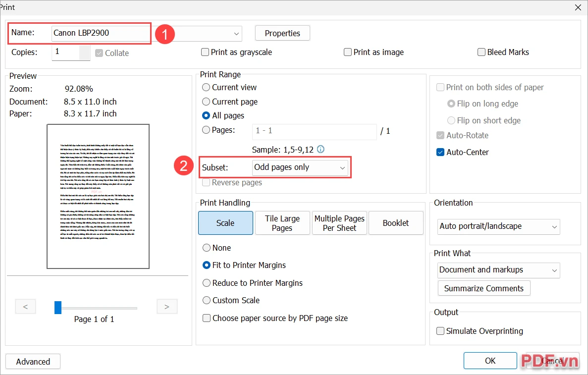588x375 pixels.
Task: Click the Copies number field
Action: 65,52
